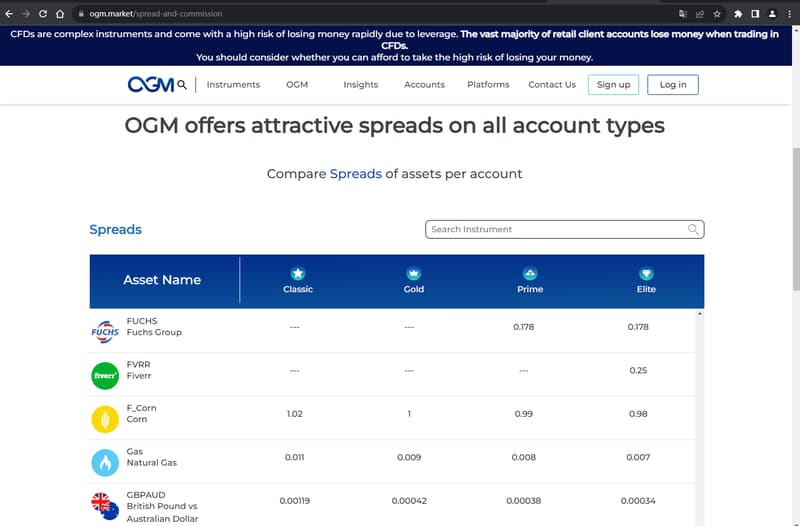Click the Log in button
Viewport: 800px width, 526px height.
(673, 85)
